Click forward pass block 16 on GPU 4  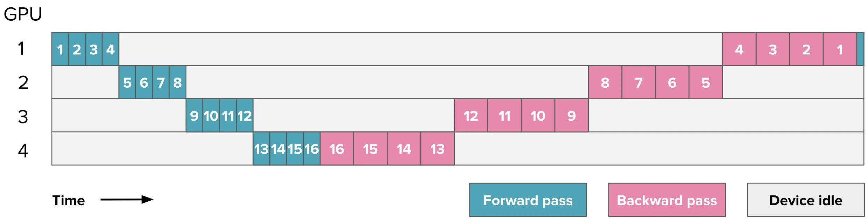[311, 149]
